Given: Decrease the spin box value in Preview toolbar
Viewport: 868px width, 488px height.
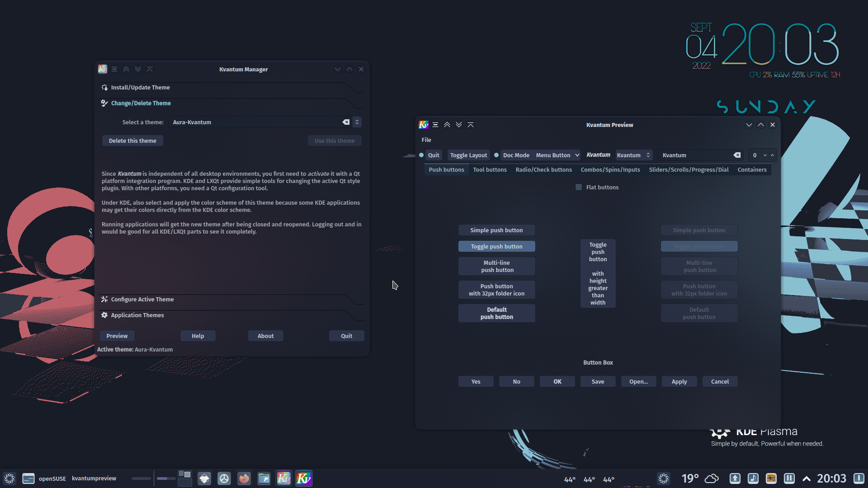Looking at the screenshot, I should (x=765, y=155).
